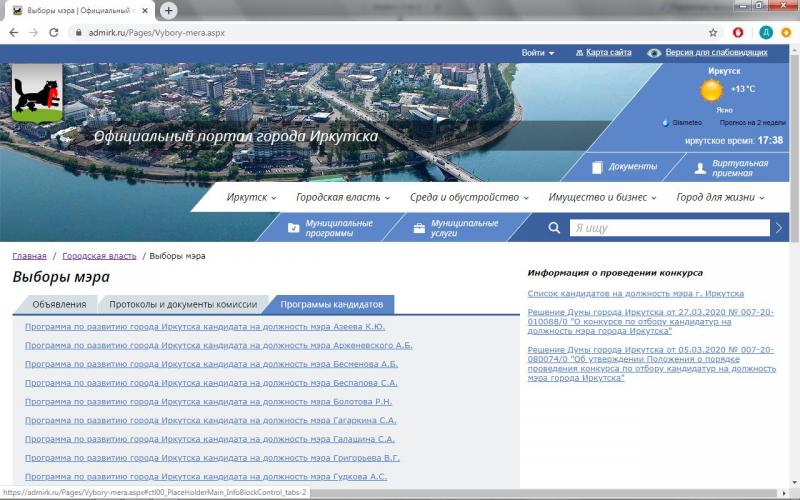The width and height of the screenshot is (800, 500).
Task: Click the orange extension icon in toolbar
Action: point(786,33)
